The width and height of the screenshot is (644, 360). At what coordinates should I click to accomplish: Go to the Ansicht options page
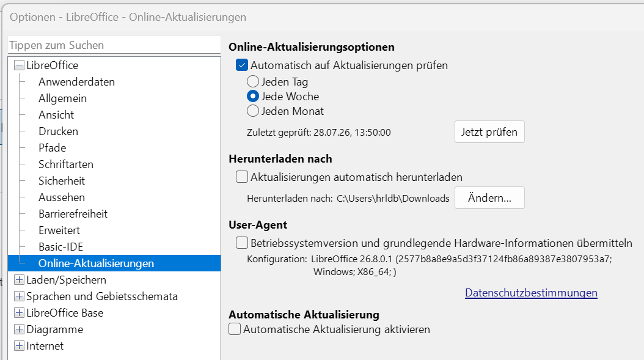coord(56,115)
